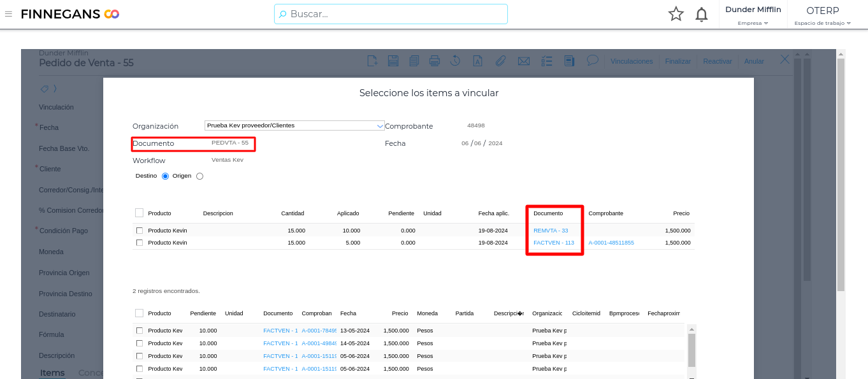
Task: Open the FACTVEN - 113 document link
Action: (553, 243)
